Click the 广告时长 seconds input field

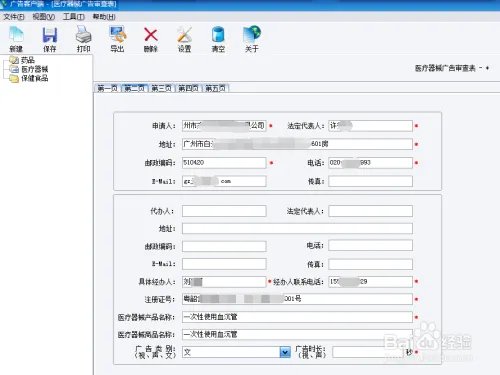click(368, 352)
